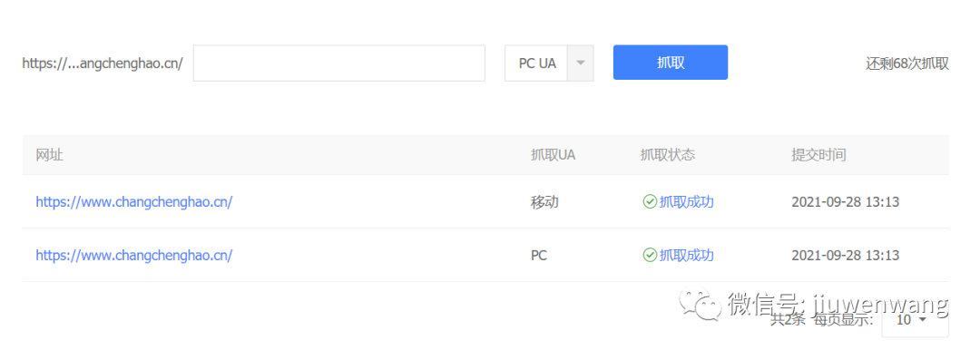Viewport: 980px width, 350px height.
Task: Open the changchenghao.cn link in PC row
Action: 133,255
